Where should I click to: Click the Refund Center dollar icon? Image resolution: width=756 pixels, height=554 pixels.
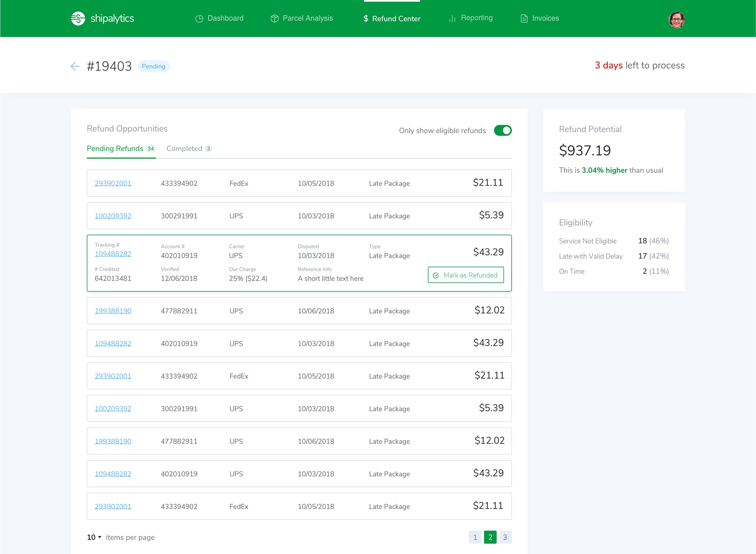coord(365,19)
